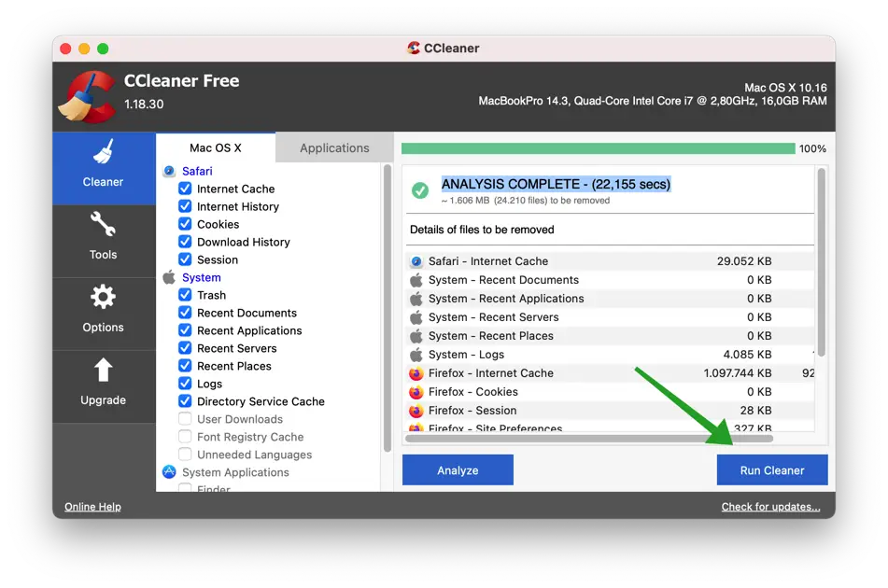Click Firefox icon in Session row
The width and height of the screenshot is (888, 588).
[x=416, y=411]
